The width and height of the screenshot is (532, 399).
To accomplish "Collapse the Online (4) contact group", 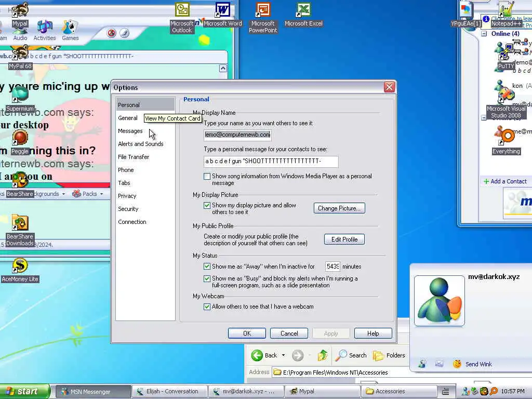I will pos(484,34).
